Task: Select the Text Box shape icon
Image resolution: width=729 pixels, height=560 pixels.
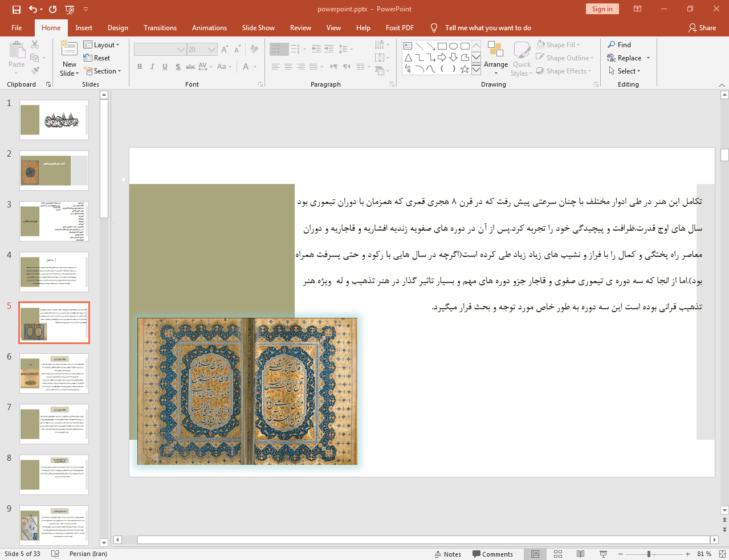Action: tap(408, 46)
